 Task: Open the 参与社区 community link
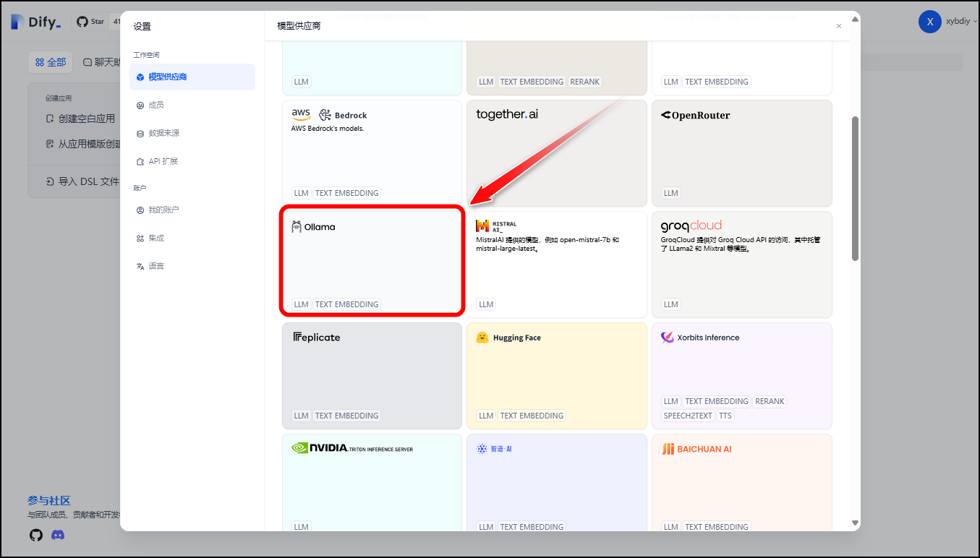(x=49, y=500)
